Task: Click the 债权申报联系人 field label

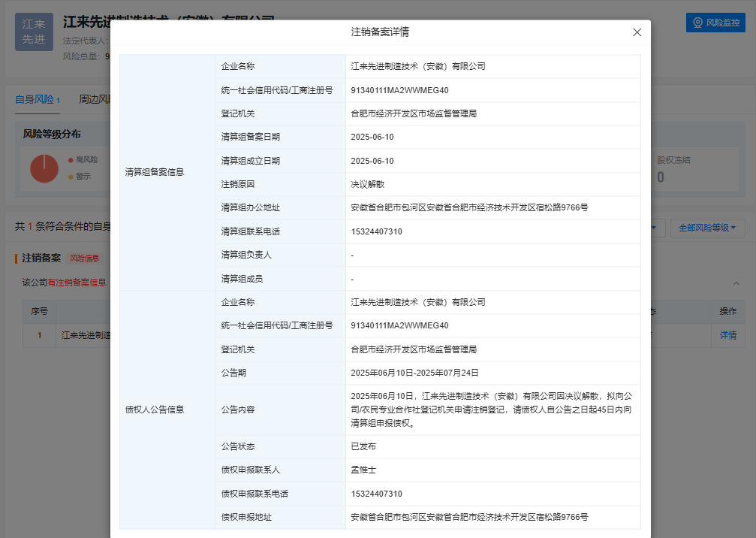Action: point(251,470)
